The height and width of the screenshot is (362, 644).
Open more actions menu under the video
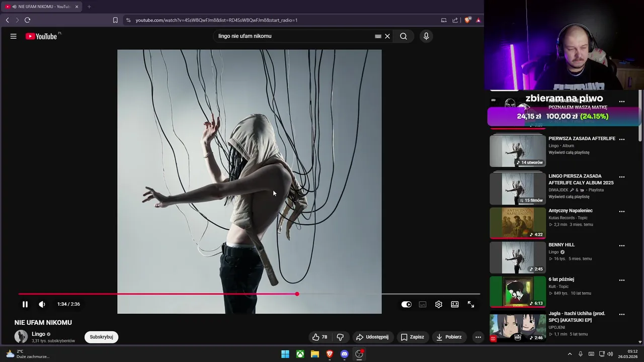pyautogui.click(x=478, y=337)
